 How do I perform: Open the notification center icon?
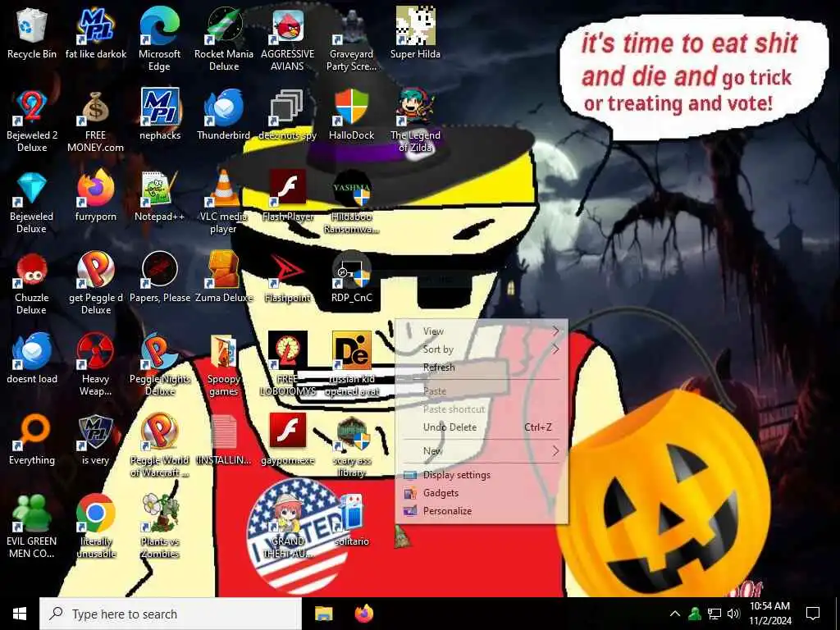tap(813, 614)
